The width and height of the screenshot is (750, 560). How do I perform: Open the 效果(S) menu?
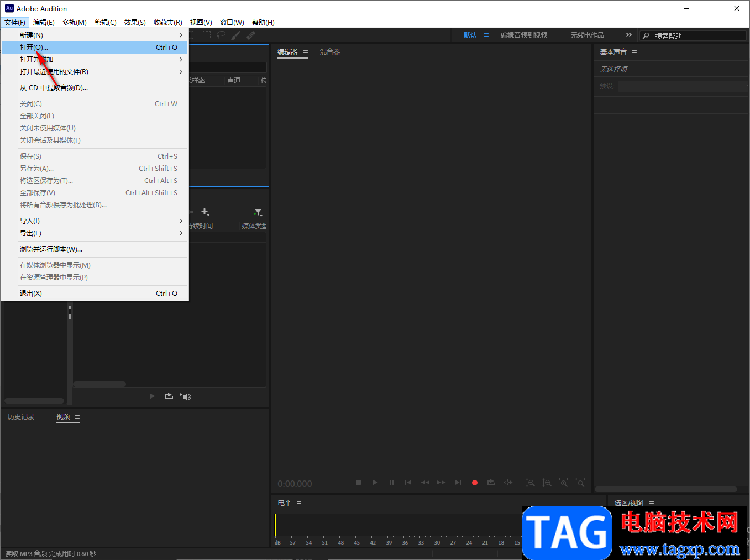pyautogui.click(x=135, y=23)
